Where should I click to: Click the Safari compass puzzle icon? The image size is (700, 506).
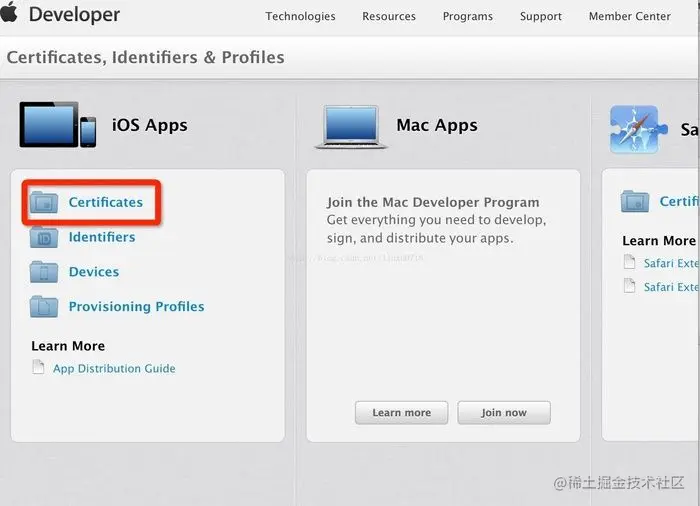[638, 129]
